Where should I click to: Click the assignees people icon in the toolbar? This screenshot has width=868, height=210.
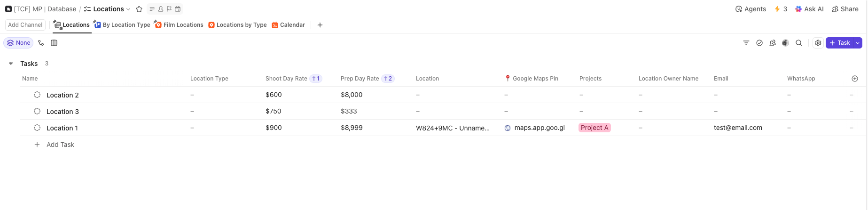(x=772, y=43)
